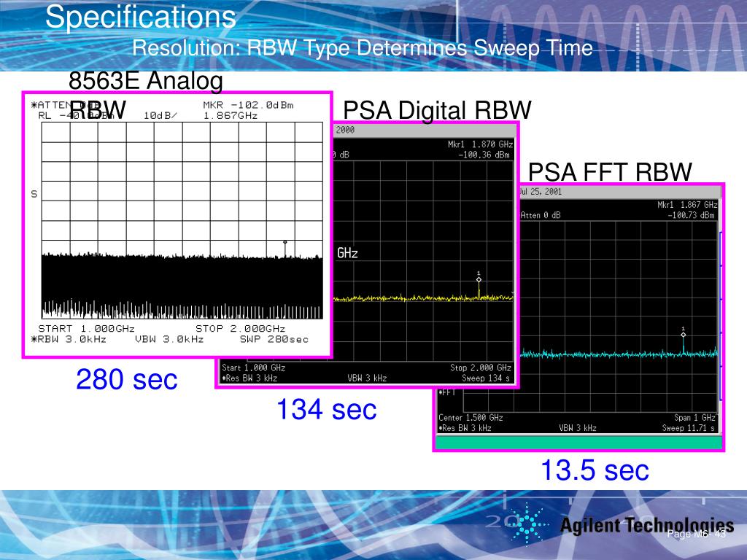Select subtitle 'Resolution: RBW Type Determines Sweep Time'
The height and width of the screenshot is (560, 747).
coord(362,47)
